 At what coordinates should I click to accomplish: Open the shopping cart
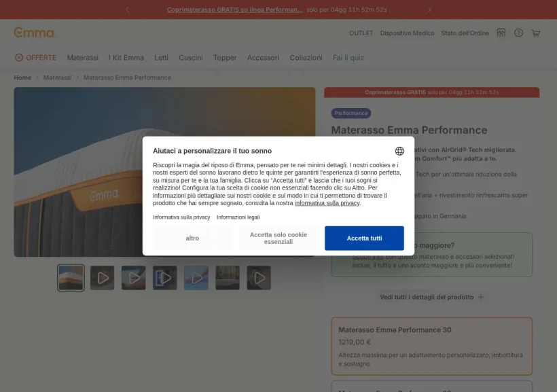pos(536,33)
